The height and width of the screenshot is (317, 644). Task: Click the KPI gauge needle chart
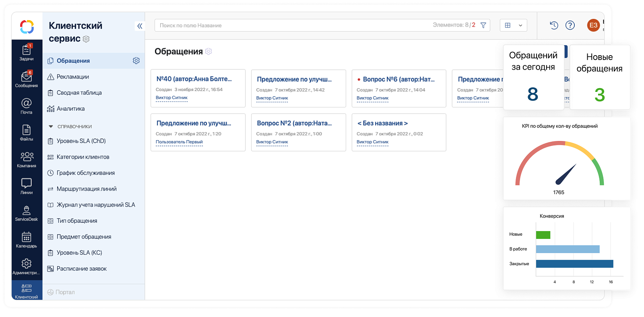click(560, 163)
